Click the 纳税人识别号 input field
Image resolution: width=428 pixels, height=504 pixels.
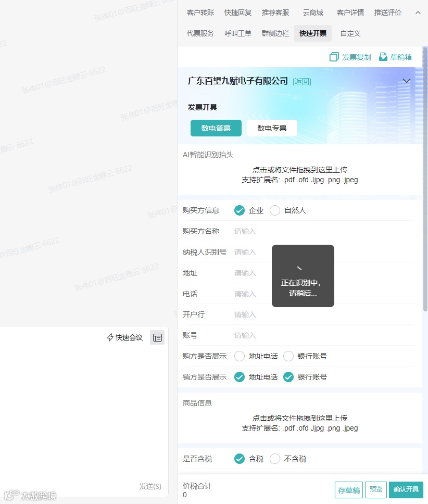323,252
